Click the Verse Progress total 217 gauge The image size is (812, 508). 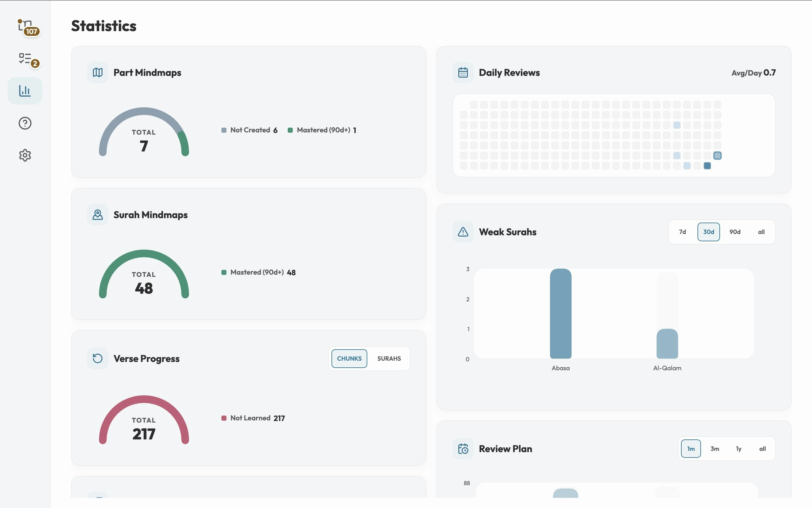144,420
